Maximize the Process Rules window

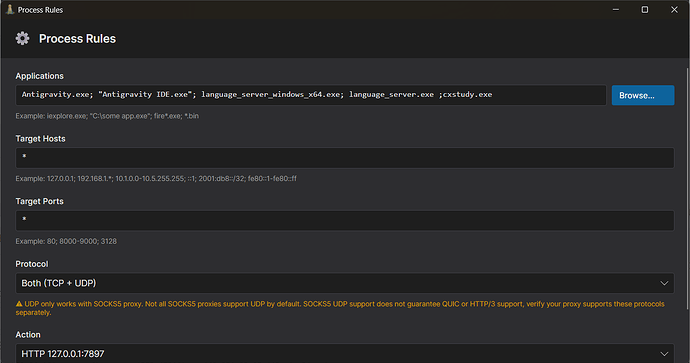645,9
